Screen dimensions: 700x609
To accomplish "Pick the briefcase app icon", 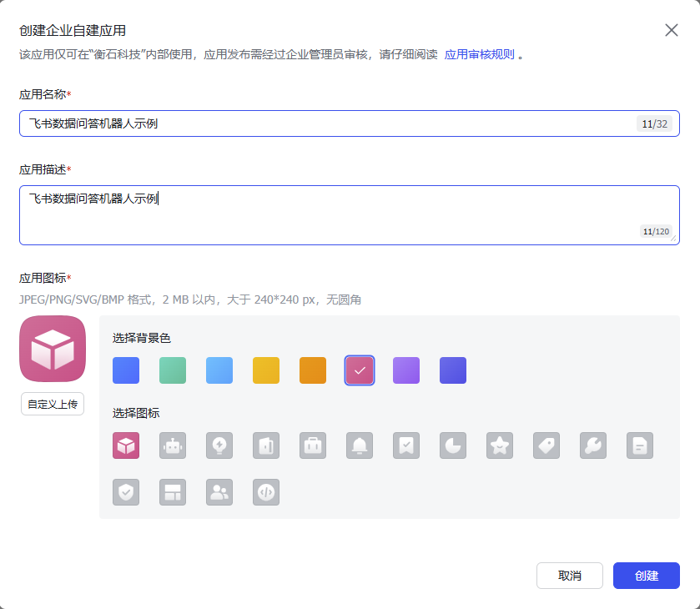I will click(x=313, y=445).
